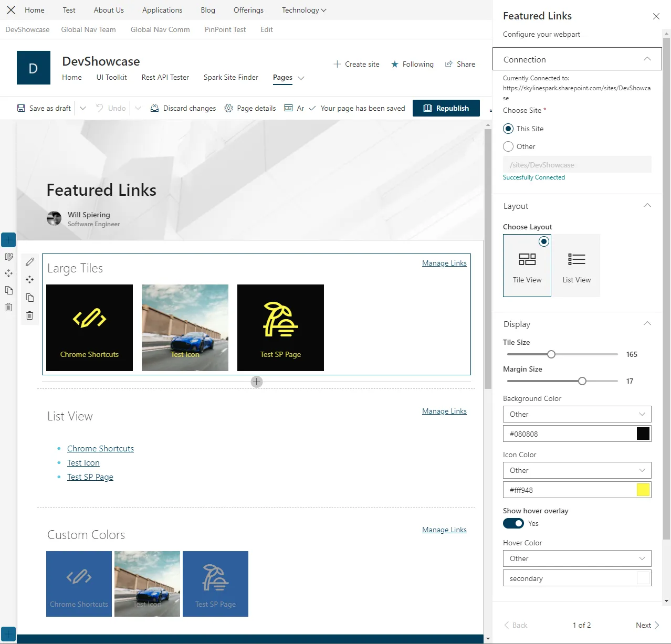Click the black background color swatch
671x644 pixels.
click(x=643, y=434)
